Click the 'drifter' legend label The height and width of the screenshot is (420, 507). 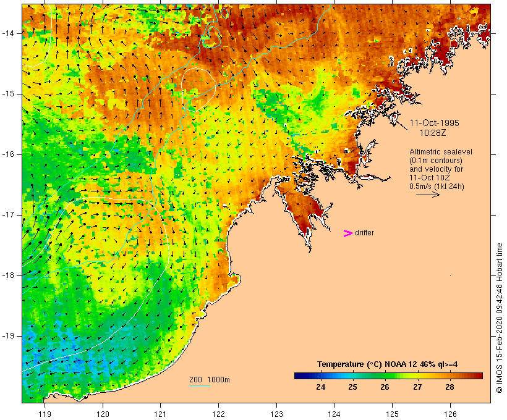[364, 233]
